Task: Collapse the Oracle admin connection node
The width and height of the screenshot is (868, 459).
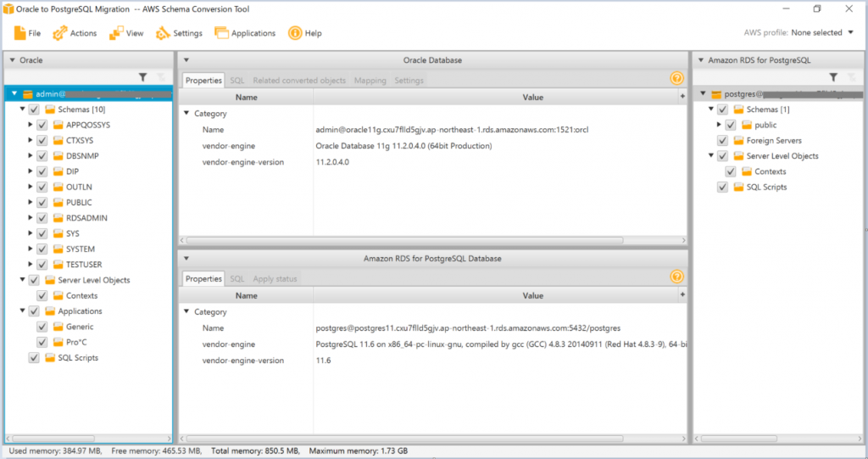Action: point(14,93)
